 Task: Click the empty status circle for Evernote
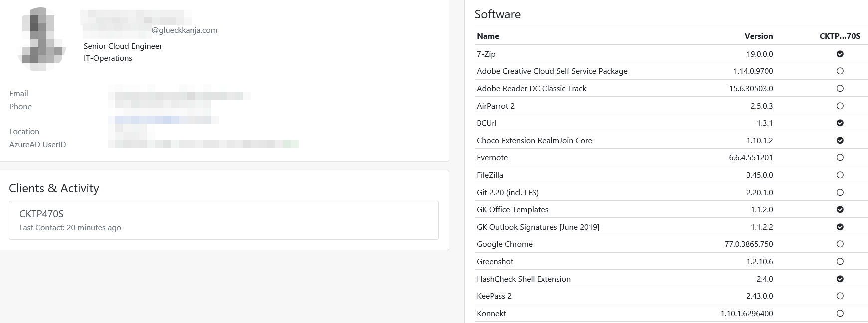(x=840, y=158)
